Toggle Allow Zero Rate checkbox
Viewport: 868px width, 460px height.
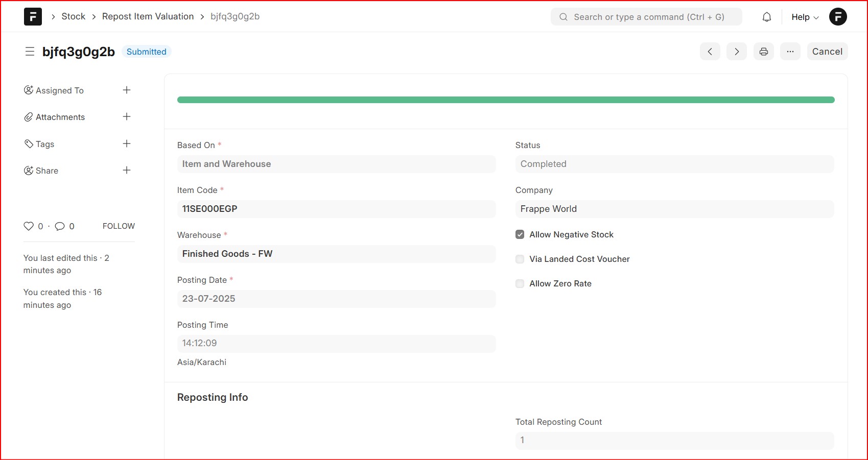[520, 283]
